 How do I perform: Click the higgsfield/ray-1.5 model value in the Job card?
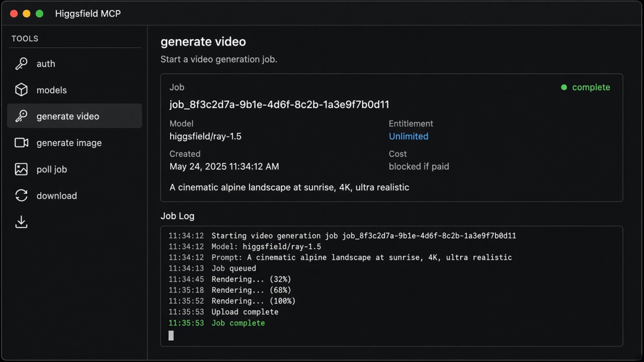(205, 136)
